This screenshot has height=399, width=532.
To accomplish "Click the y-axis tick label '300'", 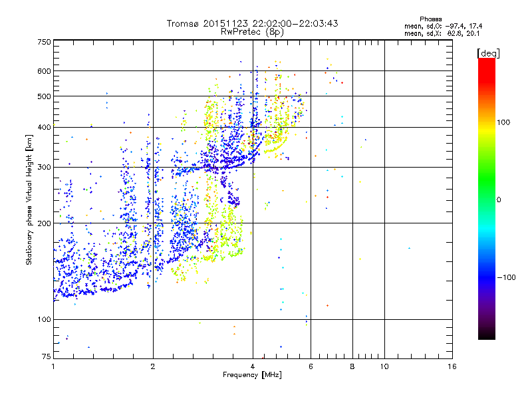I will (44, 168).
